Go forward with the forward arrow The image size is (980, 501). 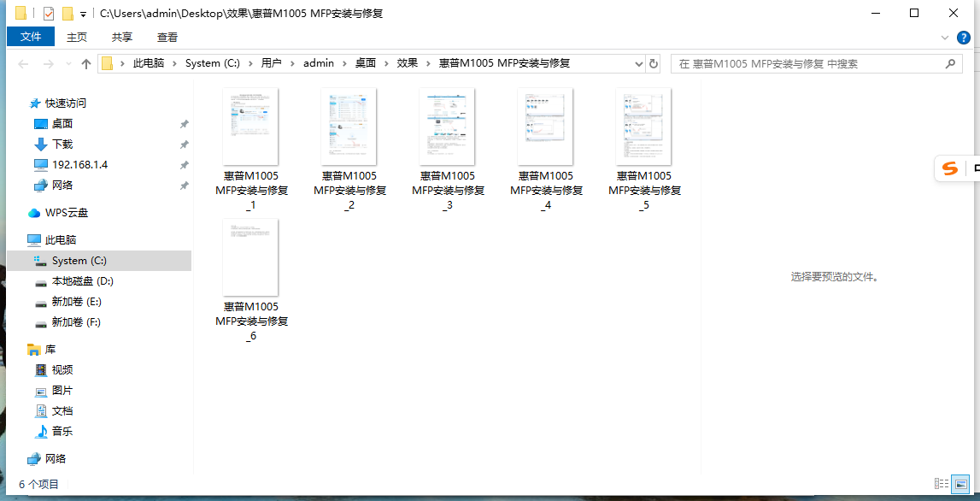pos(48,63)
